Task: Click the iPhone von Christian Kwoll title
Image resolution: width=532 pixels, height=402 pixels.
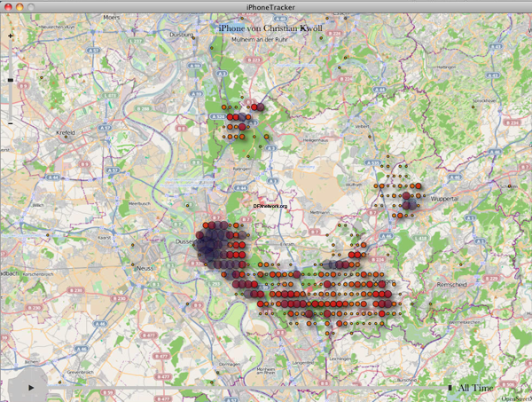Action: (270, 28)
